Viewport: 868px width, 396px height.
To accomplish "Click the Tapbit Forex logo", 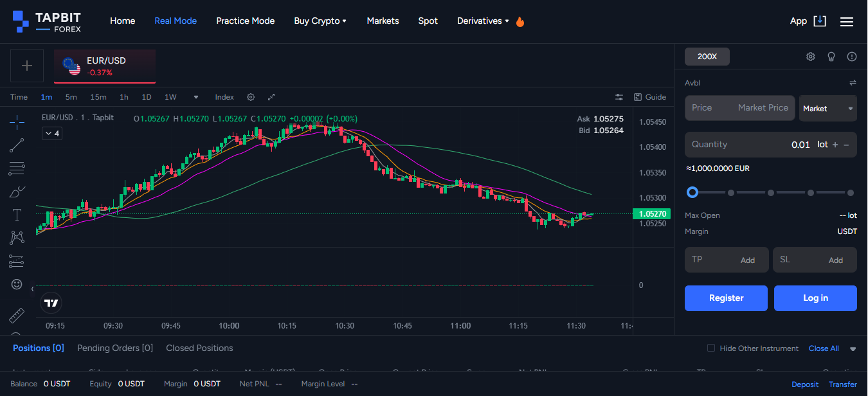I will click(x=47, y=21).
